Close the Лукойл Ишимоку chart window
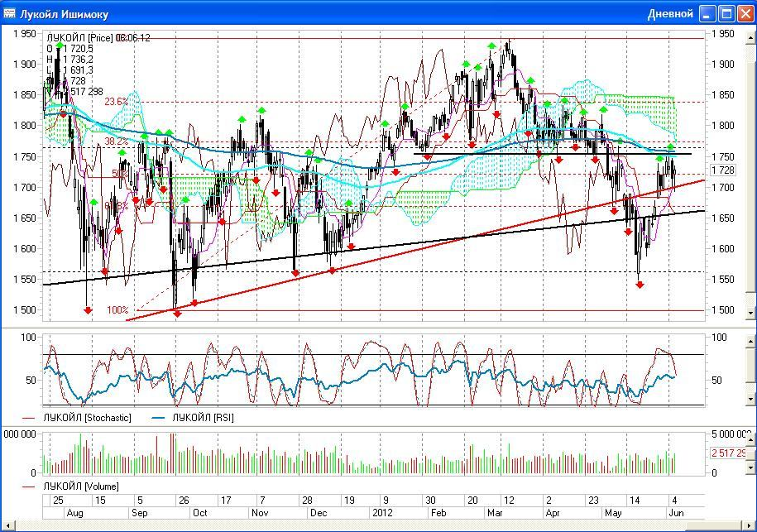757x532 pixels. 746,13
